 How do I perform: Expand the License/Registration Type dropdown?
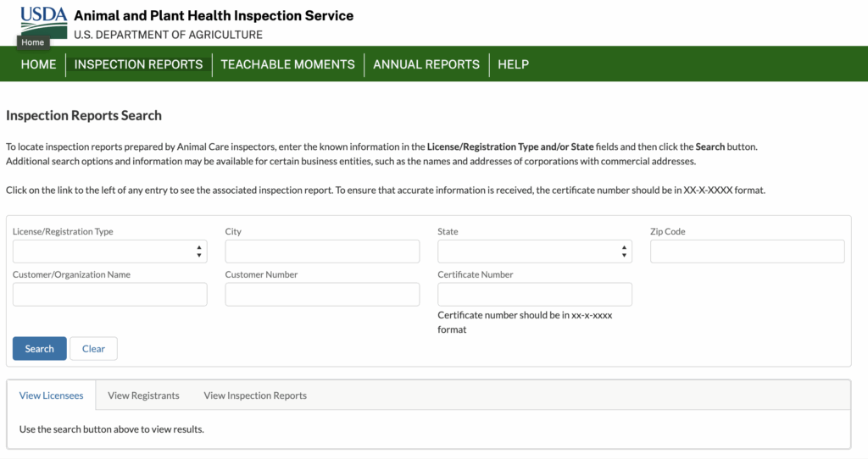coord(110,252)
